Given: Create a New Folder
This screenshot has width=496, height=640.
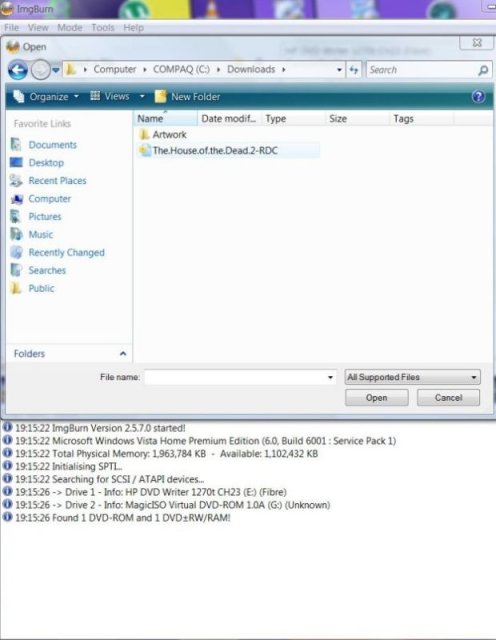Looking at the screenshot, I should (187, 97).
